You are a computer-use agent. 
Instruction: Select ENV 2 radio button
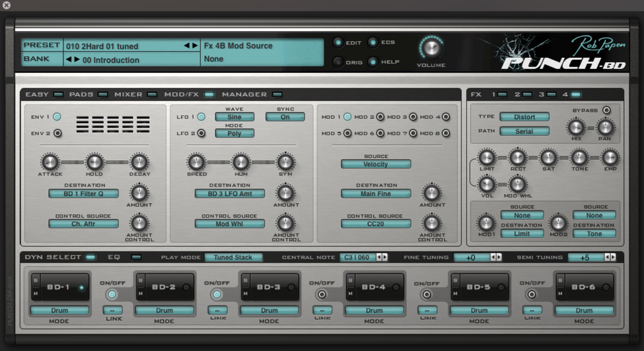pyautogui.click(x=57, y=133)
